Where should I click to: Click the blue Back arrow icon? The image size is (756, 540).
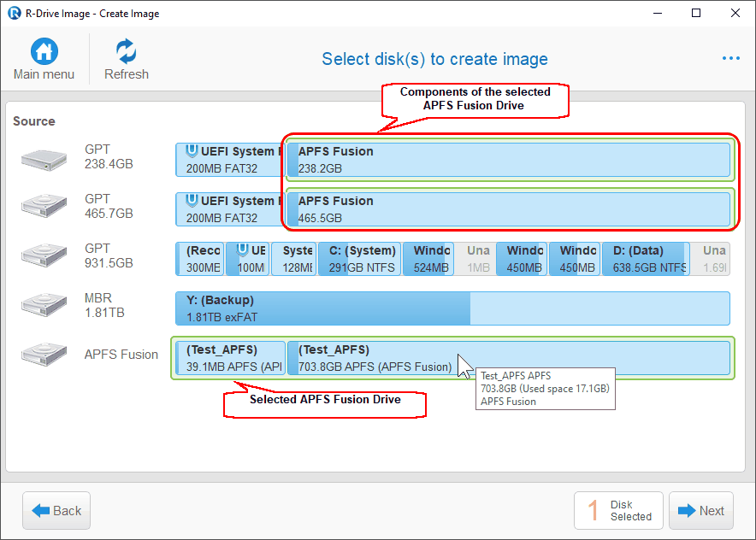[x=41, y=511]
